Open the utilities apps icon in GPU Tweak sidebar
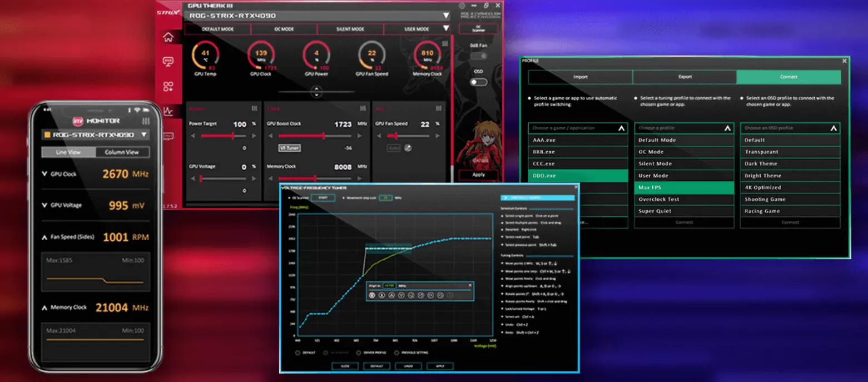 point(168,86)
